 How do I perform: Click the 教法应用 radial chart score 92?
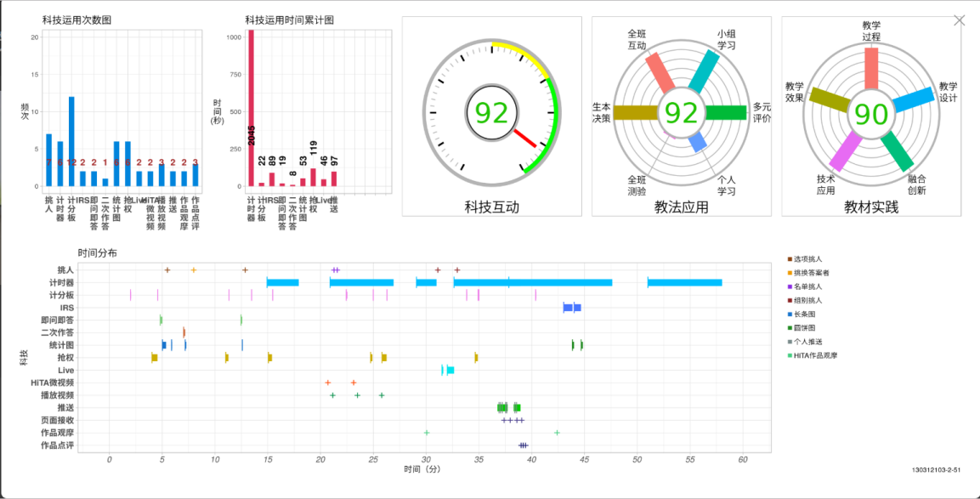pos(681,113)
